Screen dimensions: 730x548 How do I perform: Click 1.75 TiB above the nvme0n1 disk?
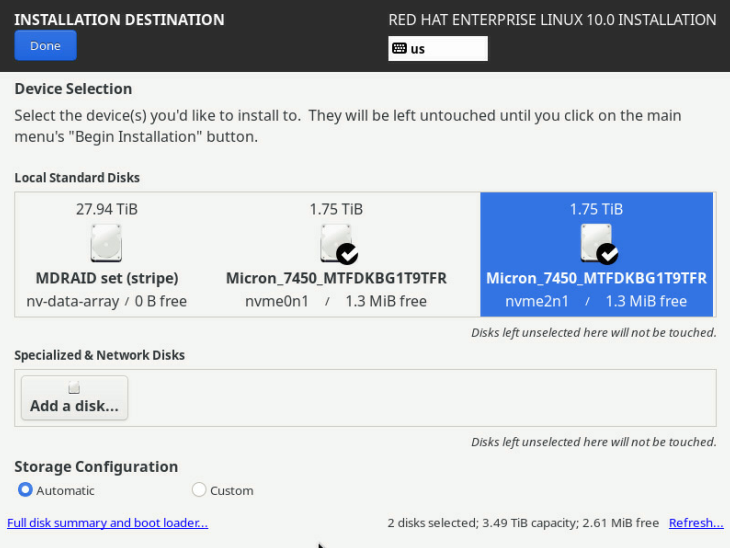336,209
